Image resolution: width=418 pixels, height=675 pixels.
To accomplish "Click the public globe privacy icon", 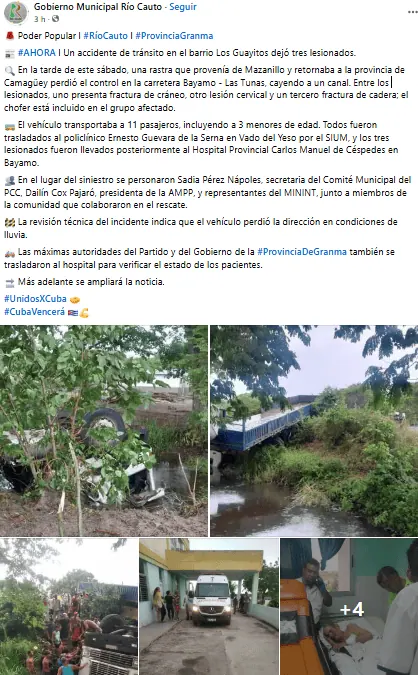I will [56, 19].
